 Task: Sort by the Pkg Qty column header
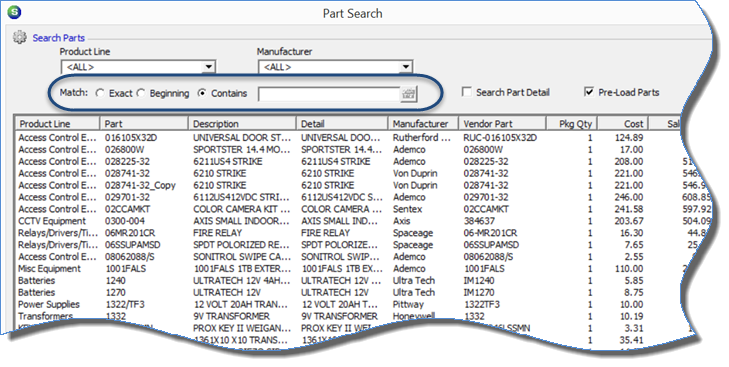(x=571, y=124)
